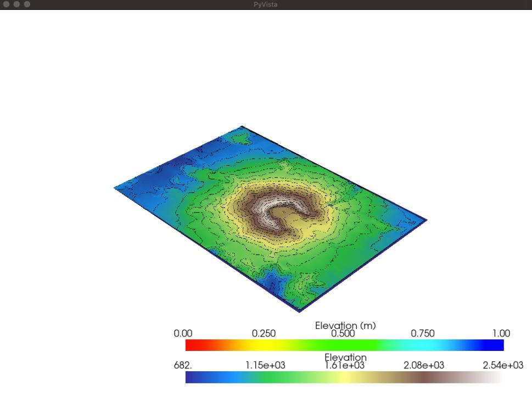Maximize the PyVista window
The image size is (532, 402).
coord(27,4)
